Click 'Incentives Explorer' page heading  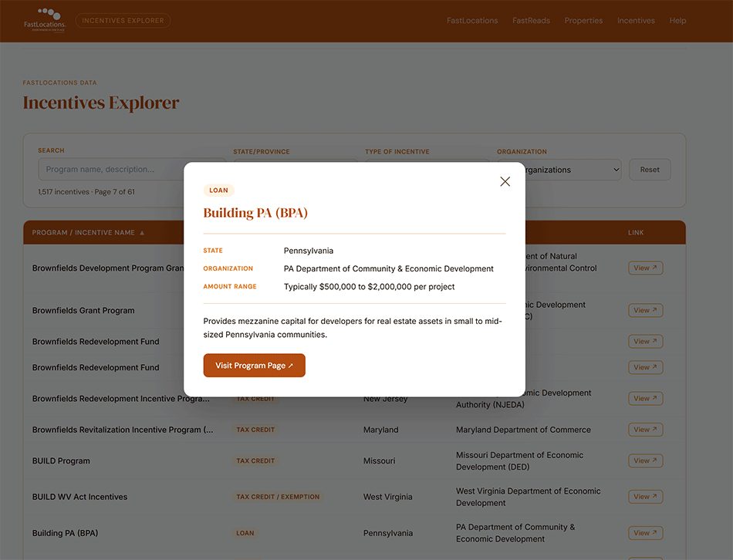pyautogui.click(x=101, y=103)
